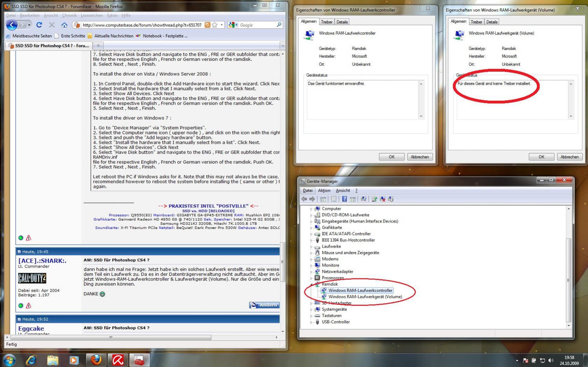Open the Firefox tab list dropdown
588x367 pixels.
(283, 45)
